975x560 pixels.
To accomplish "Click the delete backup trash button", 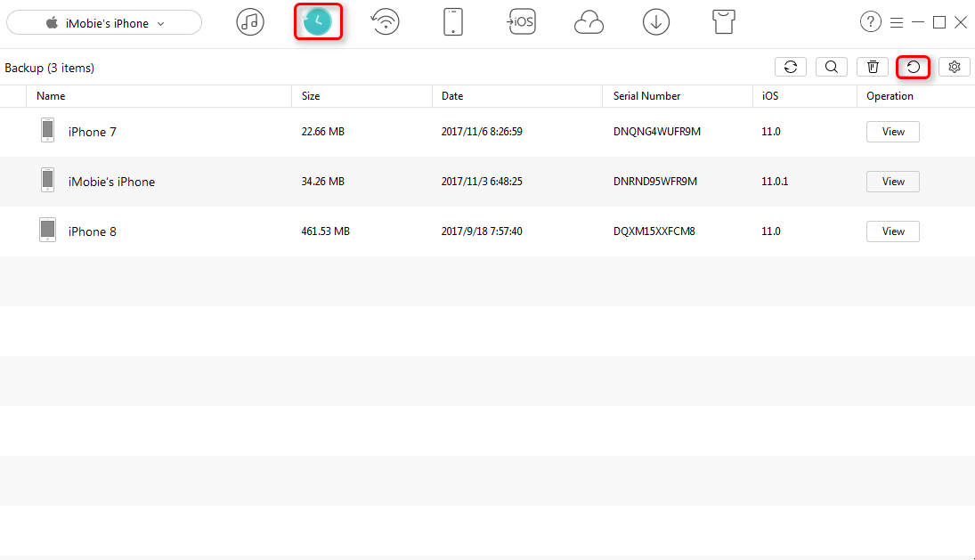I will 873,67.
